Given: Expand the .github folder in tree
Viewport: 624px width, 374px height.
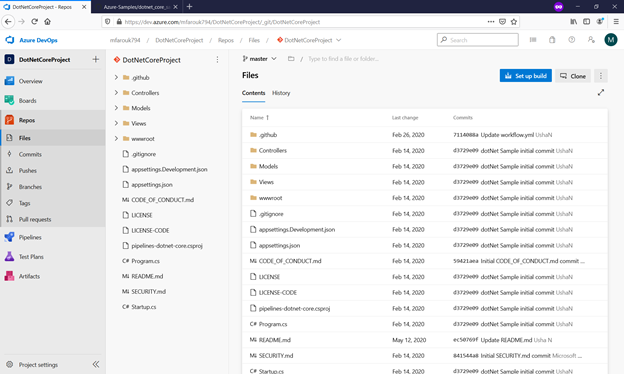Looking at the screenshot, I should [x=116, y=77].
